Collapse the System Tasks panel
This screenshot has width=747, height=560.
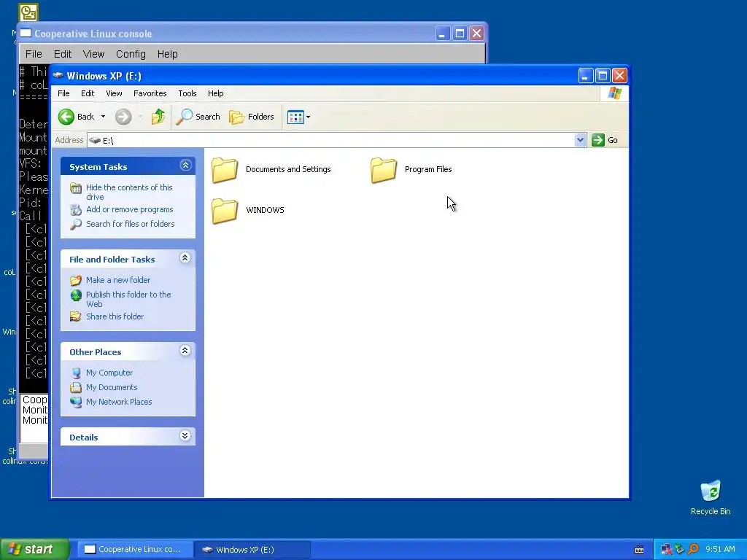[185, 166]
